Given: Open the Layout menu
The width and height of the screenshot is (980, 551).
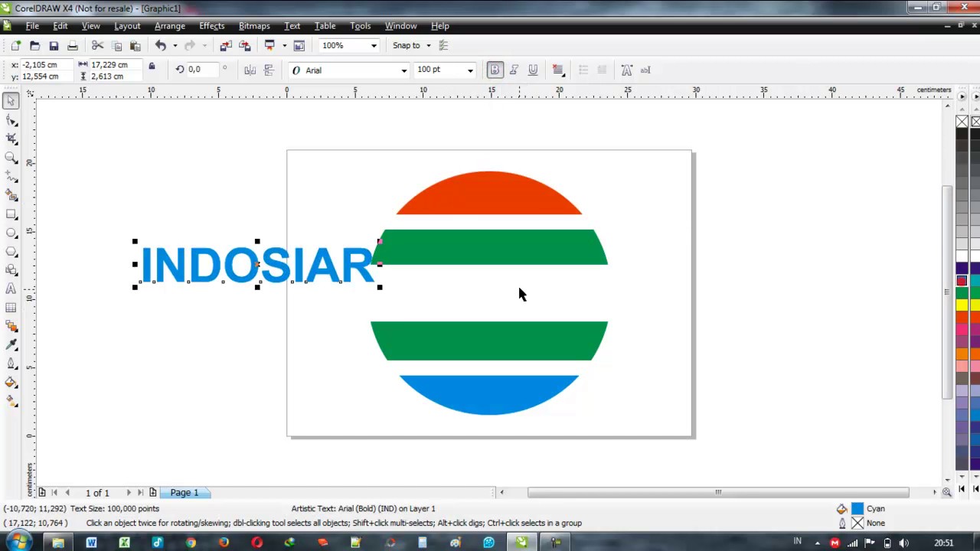Looking at the screenshot, I should (x=127, y=26).
